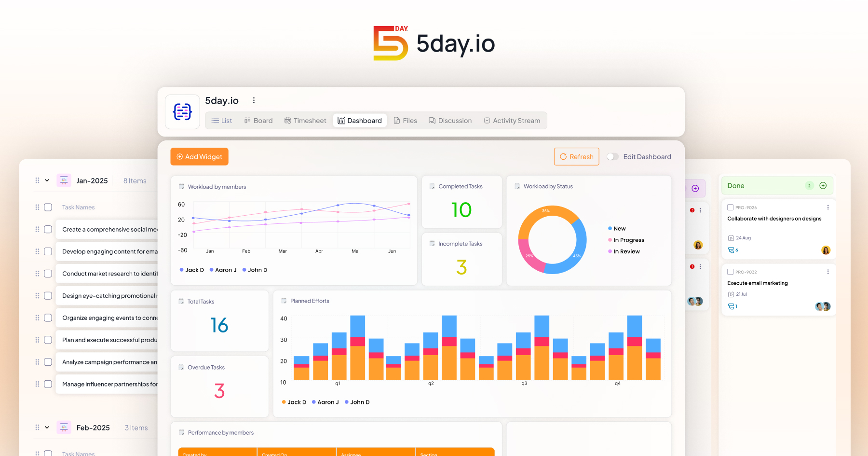868x456 pixels.
Task: Click the subtask count icon on Execute email marketing
Action: point(731,306)
